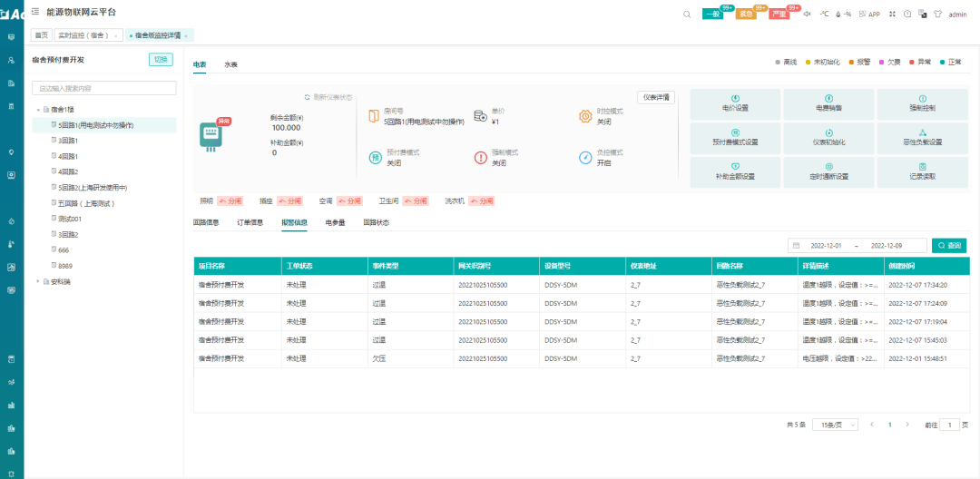Open 补助金额设置 subsidy amount settings
Screen dimensions: 980x479
pos(735,173)
